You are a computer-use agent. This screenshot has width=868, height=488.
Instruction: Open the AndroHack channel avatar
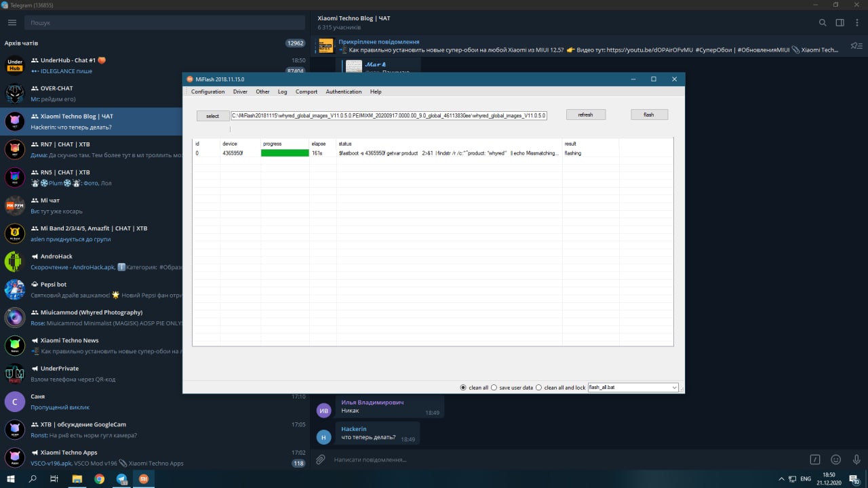pyautogui.click(x=15, y=261)
